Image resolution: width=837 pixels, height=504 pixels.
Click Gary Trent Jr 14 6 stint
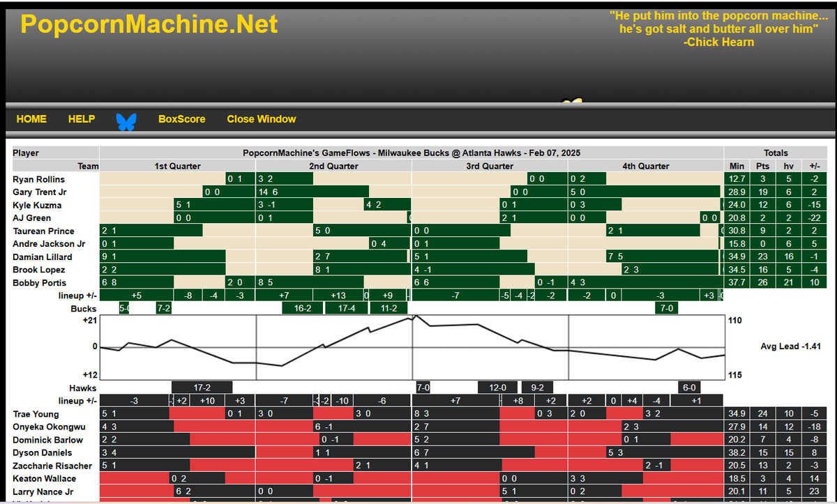coord(312,192)
